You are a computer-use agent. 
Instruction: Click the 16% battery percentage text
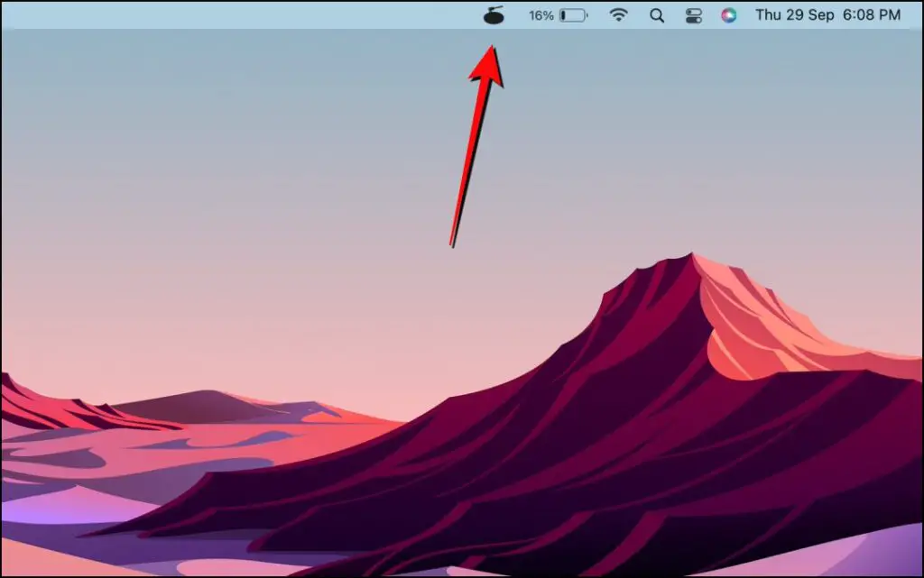(541, 15)
